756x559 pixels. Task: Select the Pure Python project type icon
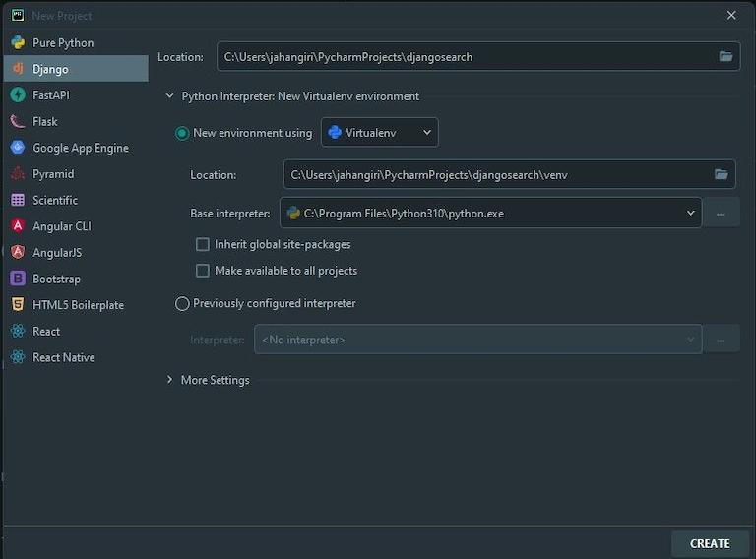[x=18, y=43]
